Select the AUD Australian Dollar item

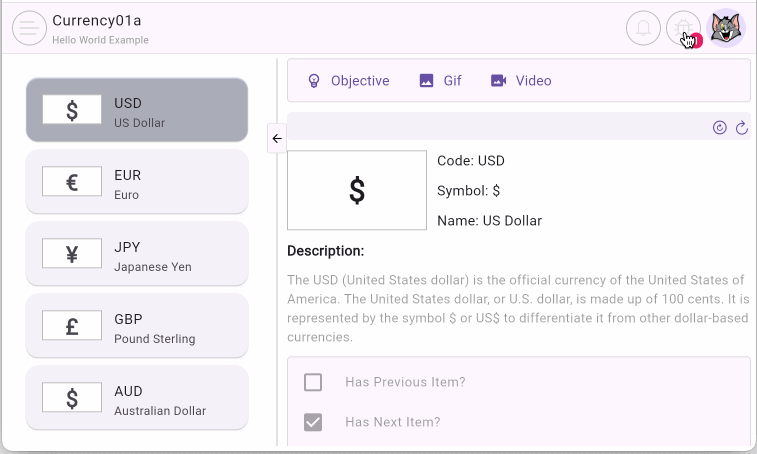pyautogui.click(x=137, y=398)
